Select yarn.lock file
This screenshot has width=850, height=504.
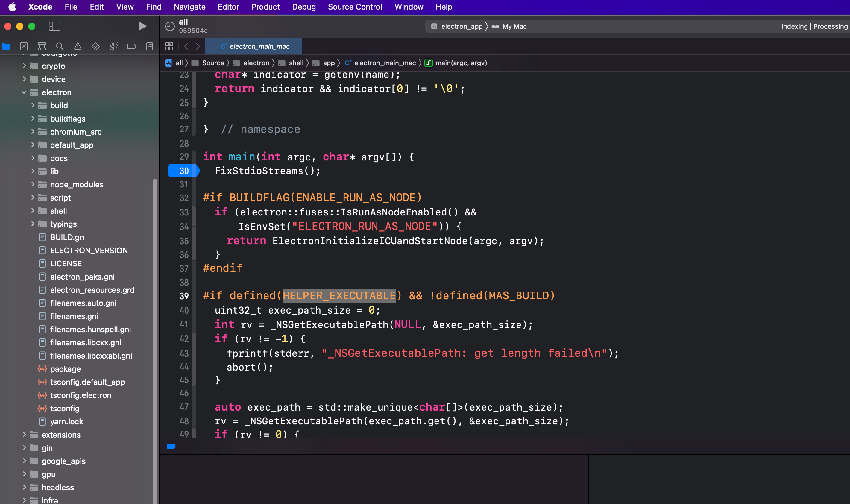click(66, 422)
